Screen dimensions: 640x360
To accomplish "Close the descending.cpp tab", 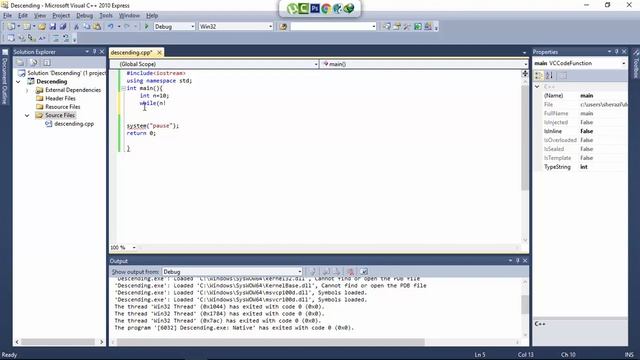I will pyautogui.click(x=160, y=53).
